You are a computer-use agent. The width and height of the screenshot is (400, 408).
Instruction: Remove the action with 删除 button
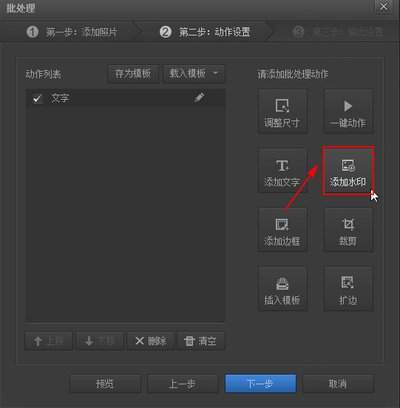151,341
